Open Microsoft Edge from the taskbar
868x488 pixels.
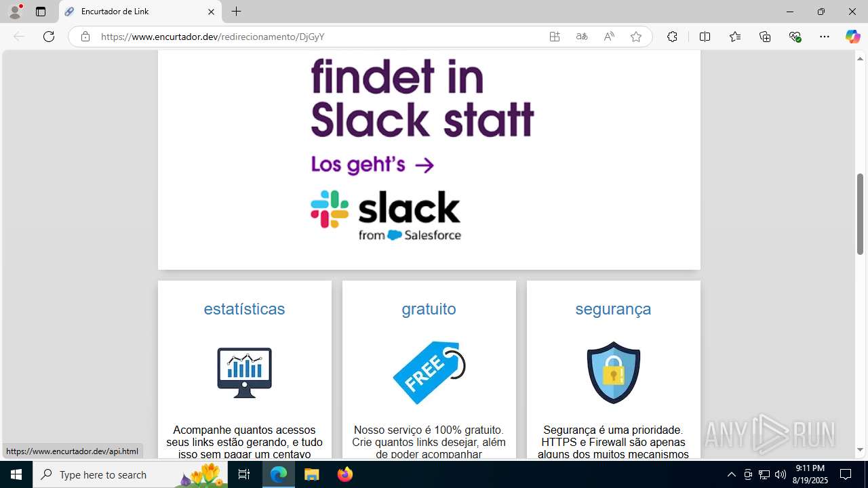[279, 474]
